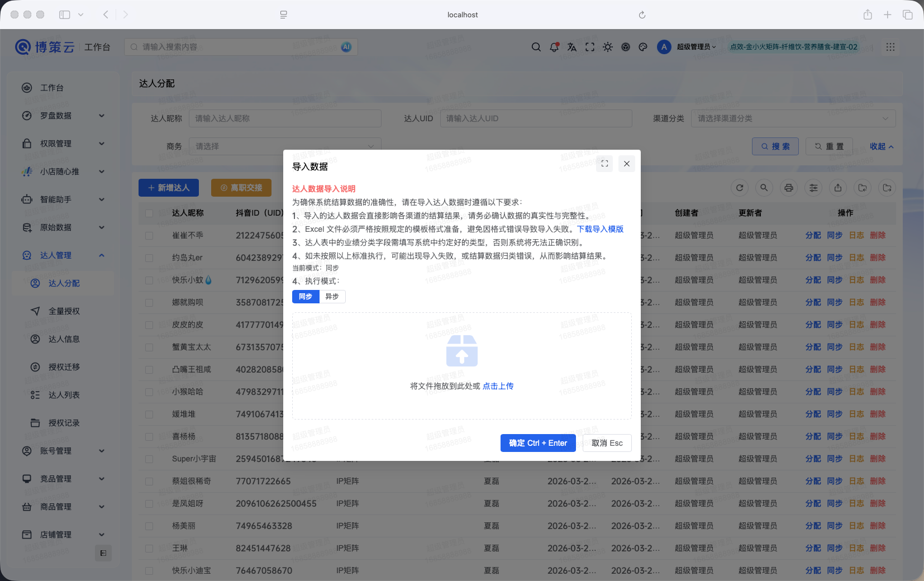
Task: Tick the select-all checkbox in table header
Action: [x=149, y=213]
